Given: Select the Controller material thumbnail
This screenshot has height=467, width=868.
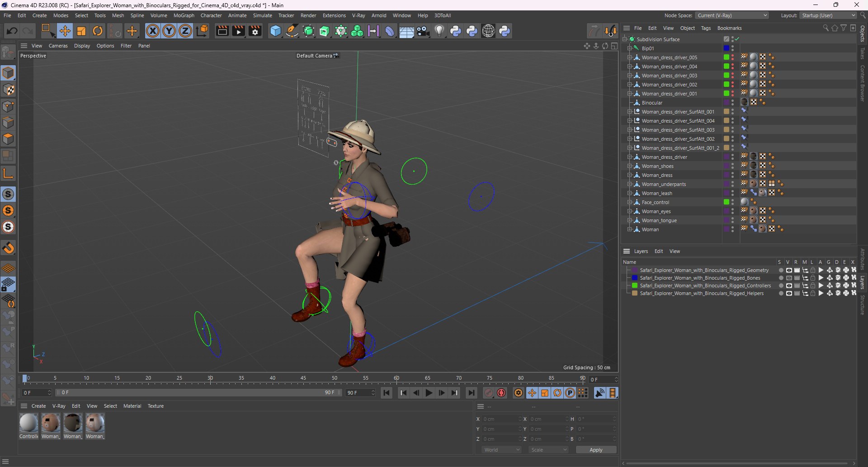Looking at the screenshot, I should tap(28, 423).
